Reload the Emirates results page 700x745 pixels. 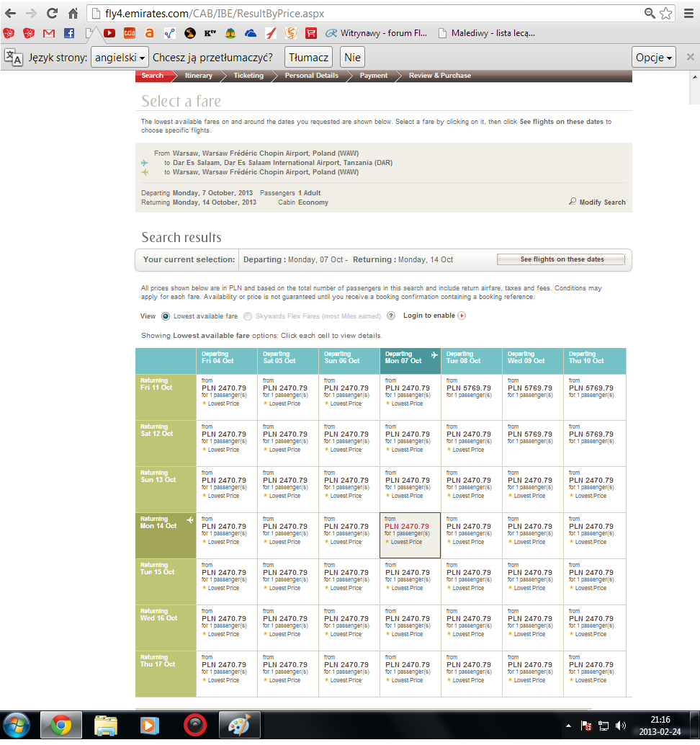point(52,13)
